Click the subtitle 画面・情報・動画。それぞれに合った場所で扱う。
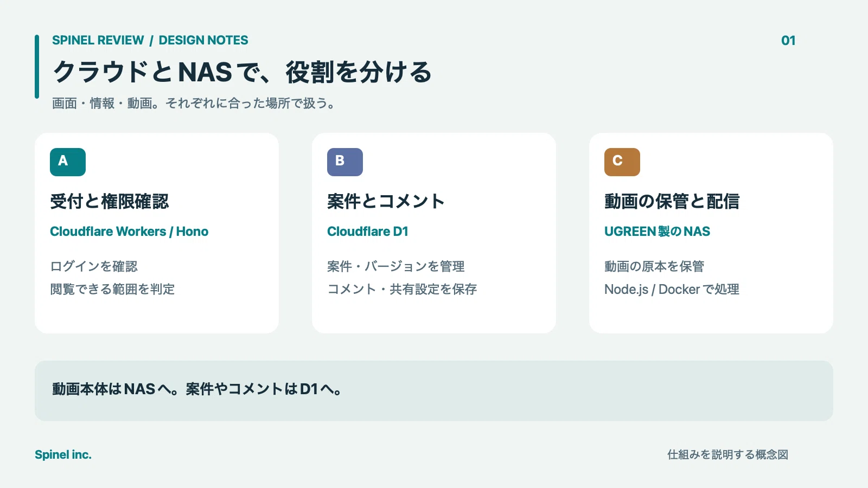Image resolution: width=868 pixels, height=488 pixels. click(x=195, y=103)
